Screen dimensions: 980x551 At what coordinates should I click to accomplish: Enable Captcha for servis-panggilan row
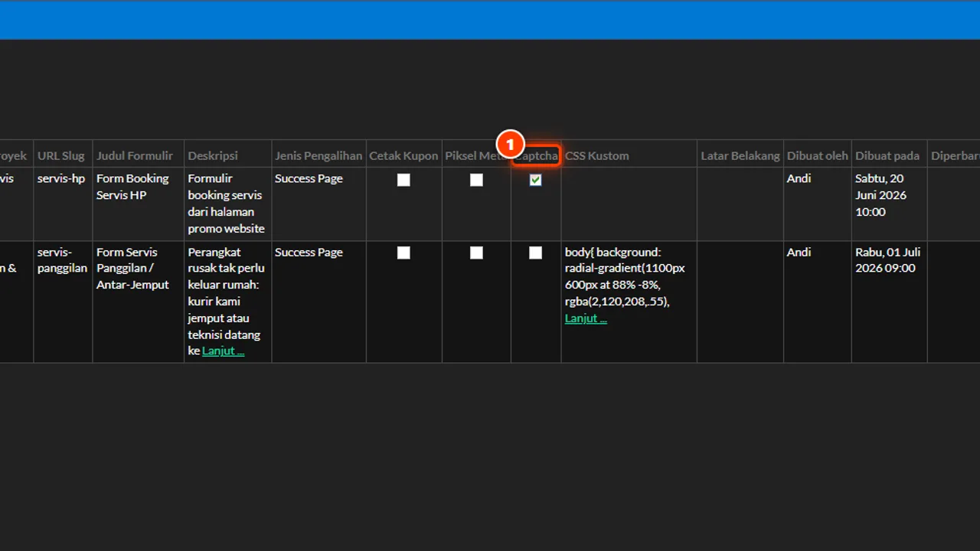(535, 253)
